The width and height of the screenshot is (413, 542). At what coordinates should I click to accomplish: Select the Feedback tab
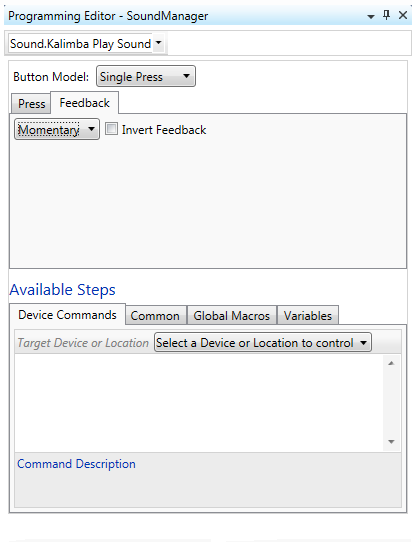[x=85, y=103]
